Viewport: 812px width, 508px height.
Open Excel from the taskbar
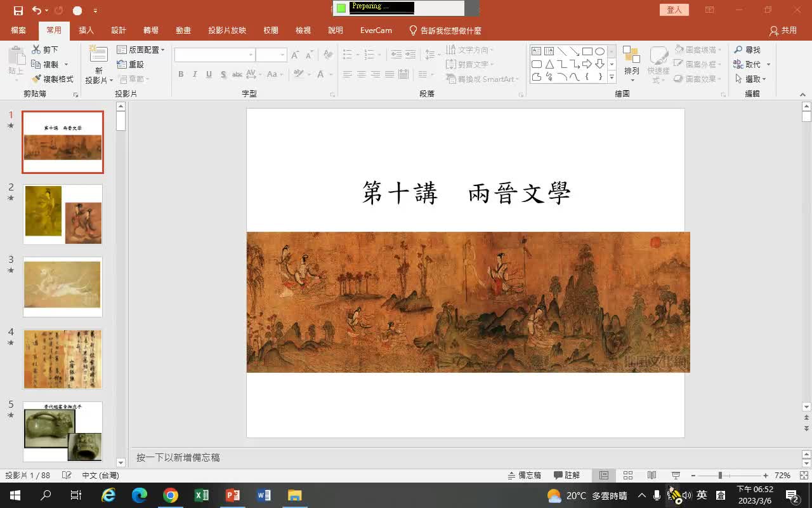point(201,495)
